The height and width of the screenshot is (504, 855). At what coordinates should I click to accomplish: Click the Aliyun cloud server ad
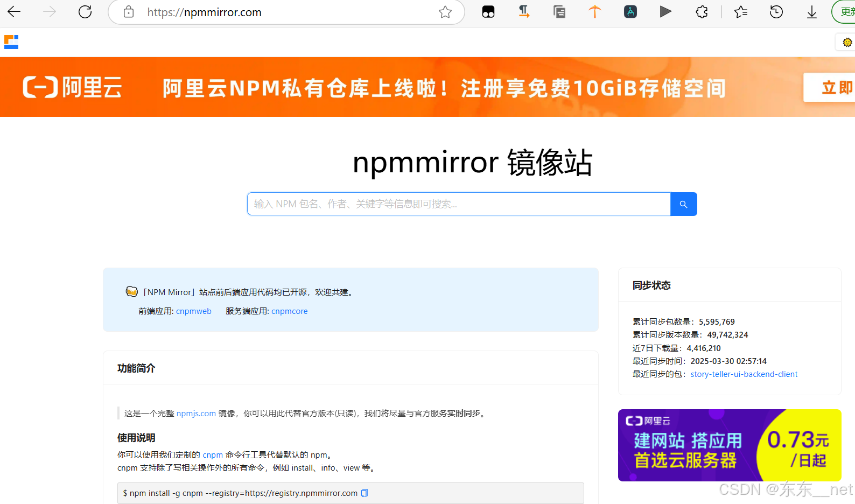coord(730,445)
